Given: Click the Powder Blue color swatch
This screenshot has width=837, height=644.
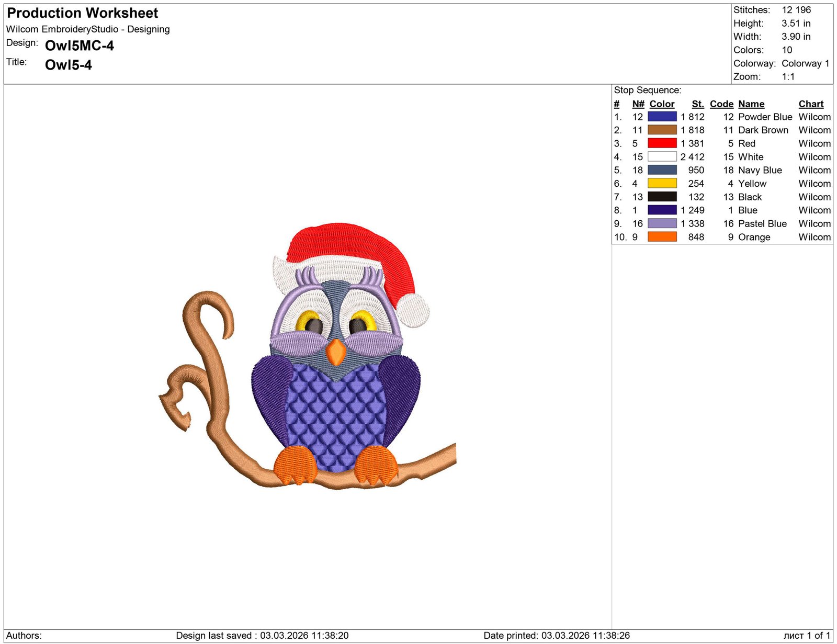Looking at the screenshot, I should coord(662,117).
